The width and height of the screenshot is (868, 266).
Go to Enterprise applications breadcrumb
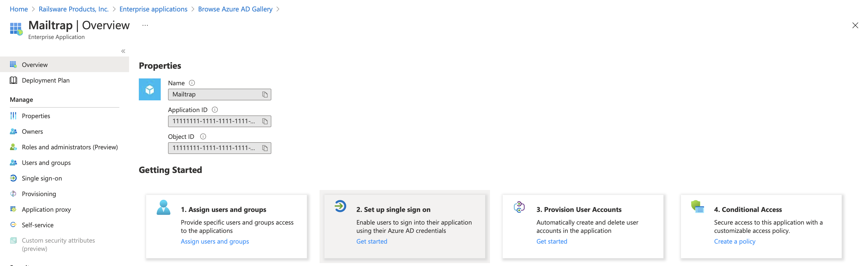tap(153, 9)
